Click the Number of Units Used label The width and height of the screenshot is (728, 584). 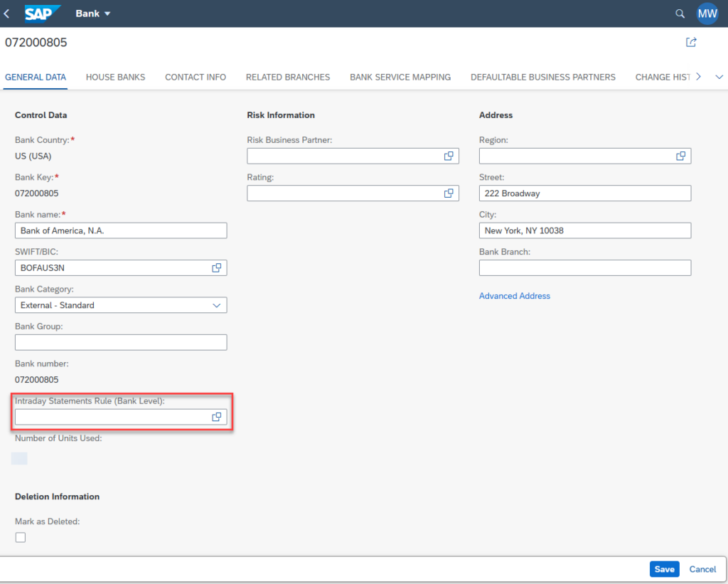pos(58,438)
